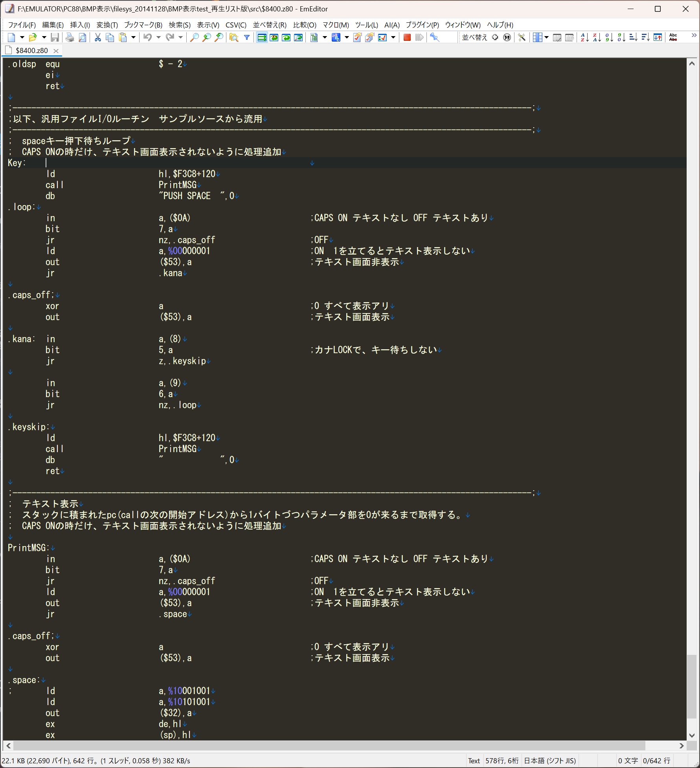Sort Z to A descending
This screenshot has width=700, height=768.
click(x=597, y=37)
